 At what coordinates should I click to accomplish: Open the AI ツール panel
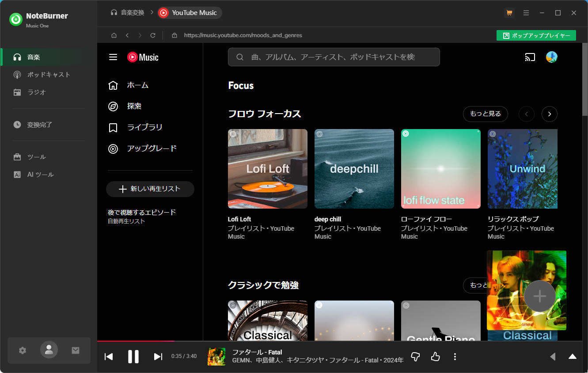40,174
